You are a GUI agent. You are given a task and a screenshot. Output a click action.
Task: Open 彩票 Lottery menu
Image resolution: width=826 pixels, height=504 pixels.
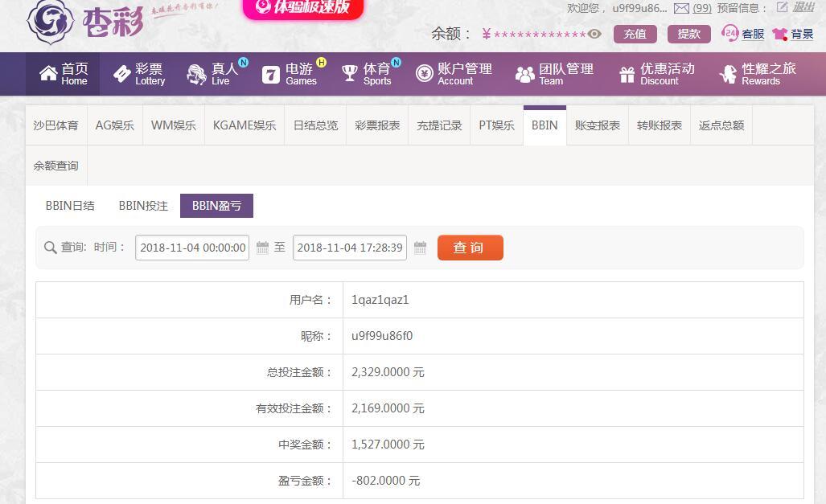(x=138, y=74)
